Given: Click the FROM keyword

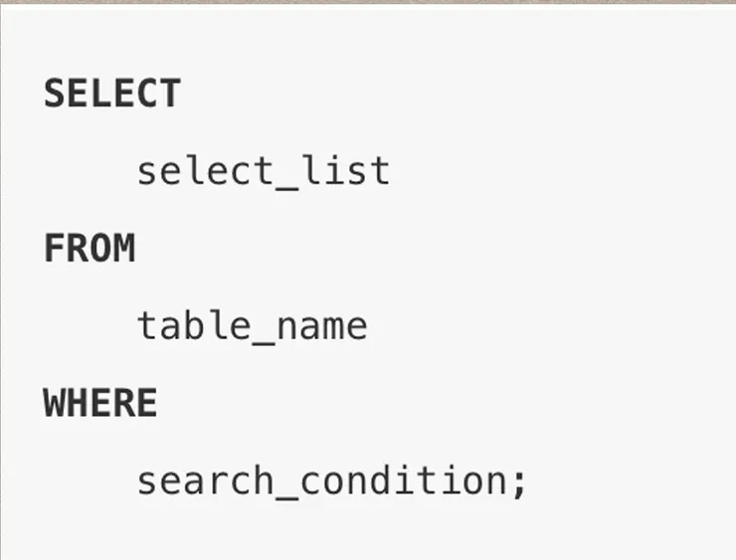Looking at the screenshot, I should (x=89, y=249).
